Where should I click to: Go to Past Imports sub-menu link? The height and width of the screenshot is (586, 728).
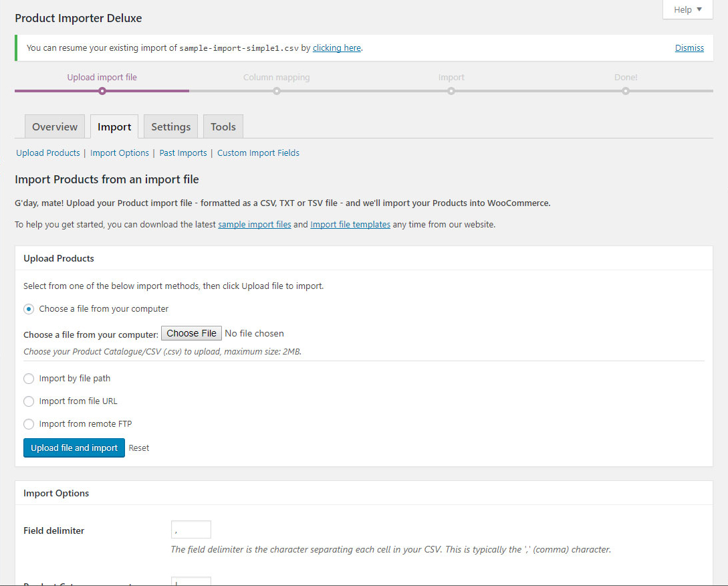coord(183,153)
